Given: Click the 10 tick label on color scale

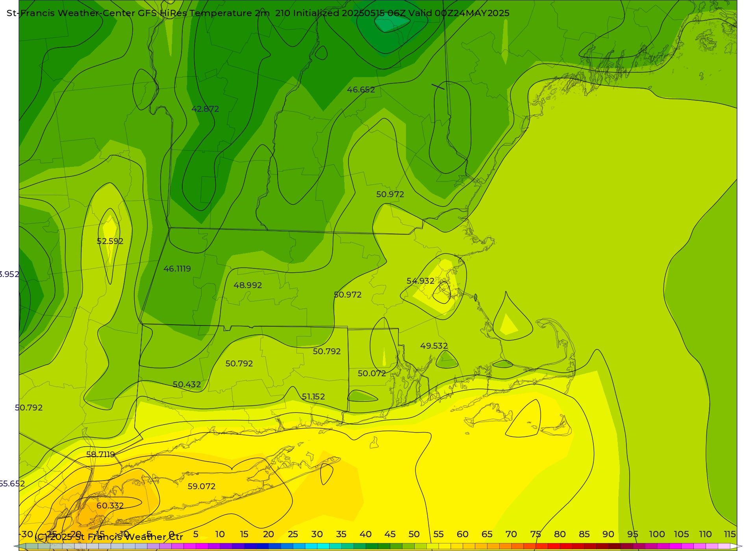Looking at the screenshot, I should click(x=220, y=534).
